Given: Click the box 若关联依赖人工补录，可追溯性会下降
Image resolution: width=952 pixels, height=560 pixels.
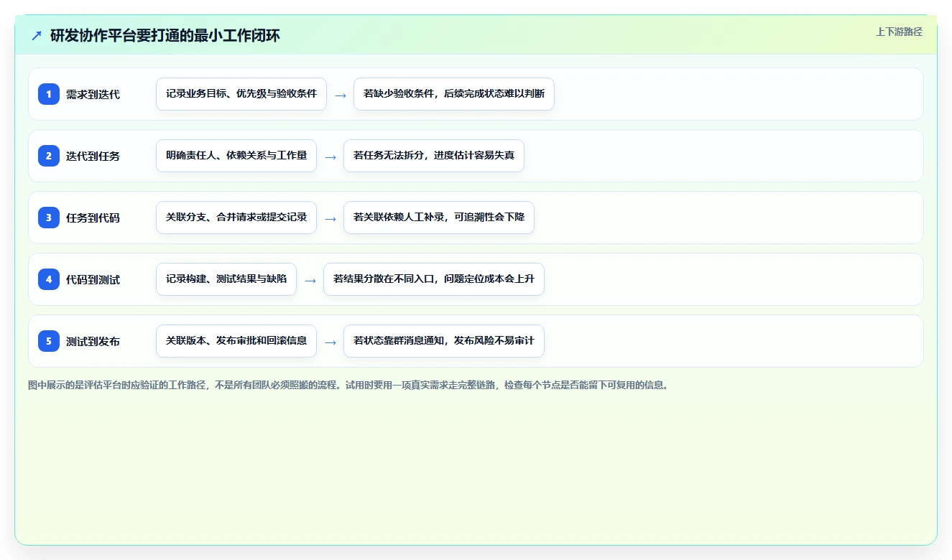Looking at the screenshot, I should pos(439,218).
